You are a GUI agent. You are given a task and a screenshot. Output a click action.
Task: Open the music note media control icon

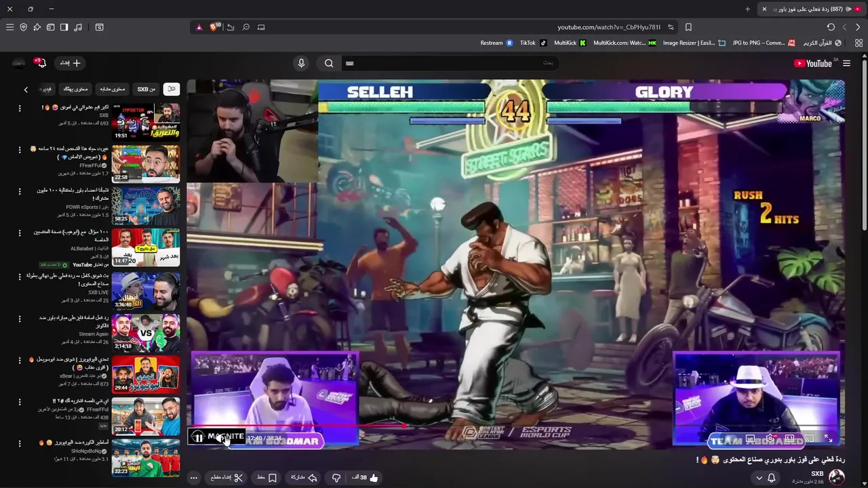(x=78, y=27)
